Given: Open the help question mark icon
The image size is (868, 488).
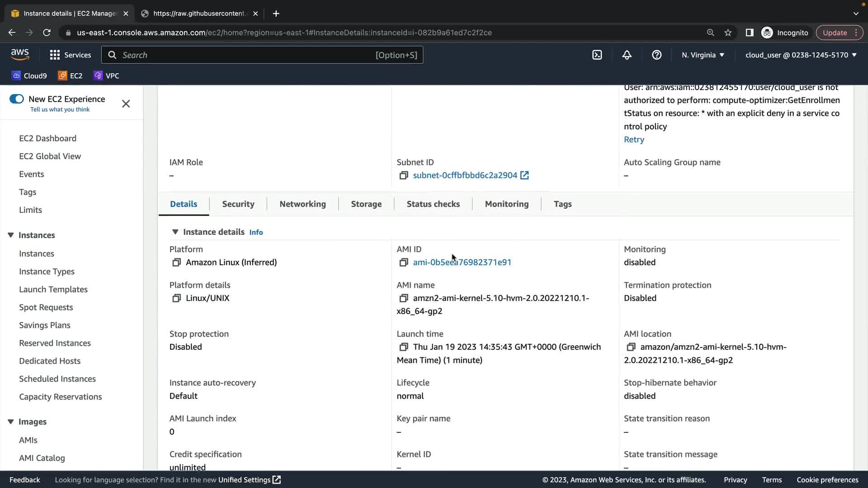Looking at the screenshot, I should [656, 55].
